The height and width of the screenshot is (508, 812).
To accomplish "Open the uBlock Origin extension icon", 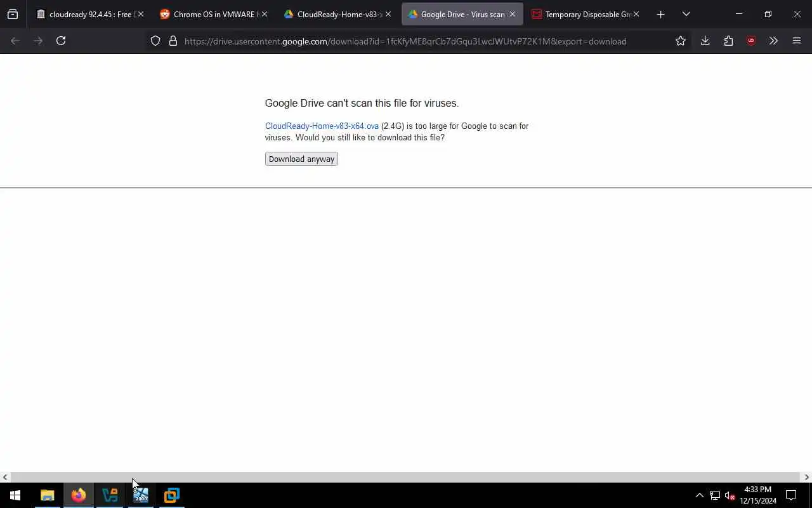I will pos(751,41).
